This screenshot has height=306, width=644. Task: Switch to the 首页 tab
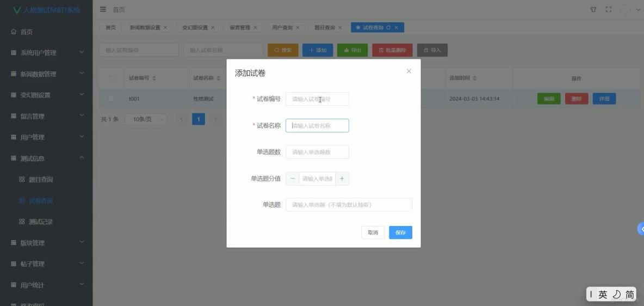point(110,28)
